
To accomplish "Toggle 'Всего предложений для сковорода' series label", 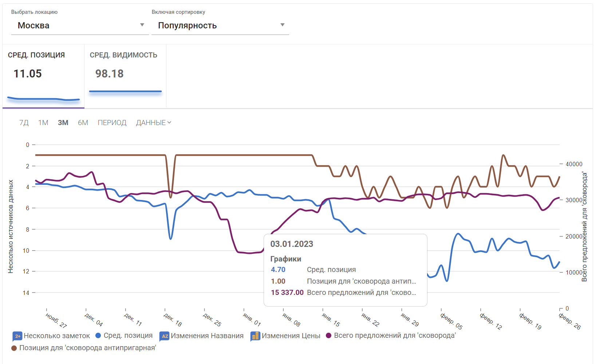I will click(x=395, y=336).
